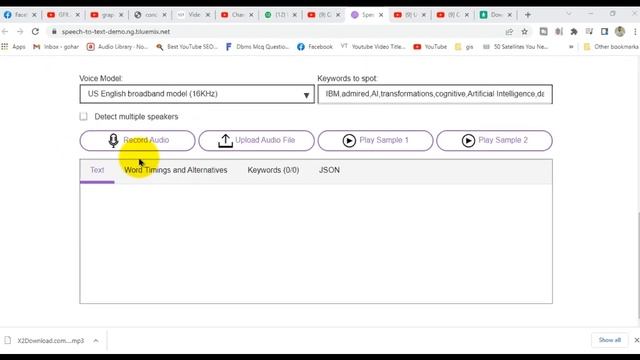Click the address bar URL

click(x=116, y=31)
